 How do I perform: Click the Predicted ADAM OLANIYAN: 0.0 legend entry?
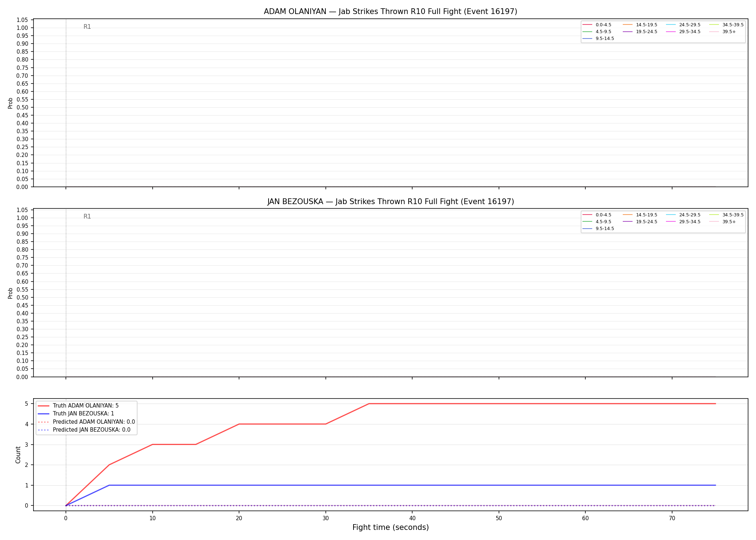click(86, 422)
